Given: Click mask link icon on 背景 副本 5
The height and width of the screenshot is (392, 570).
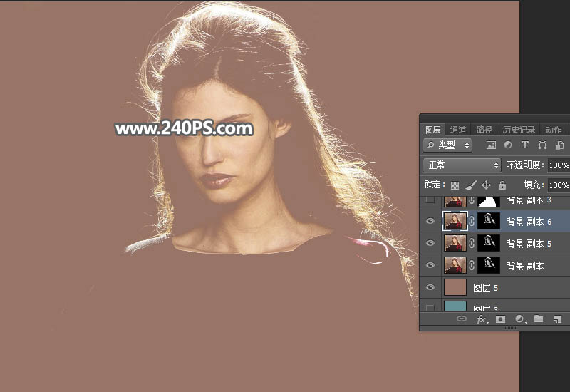Looking at the screenshot, I should tap(472, 243).
